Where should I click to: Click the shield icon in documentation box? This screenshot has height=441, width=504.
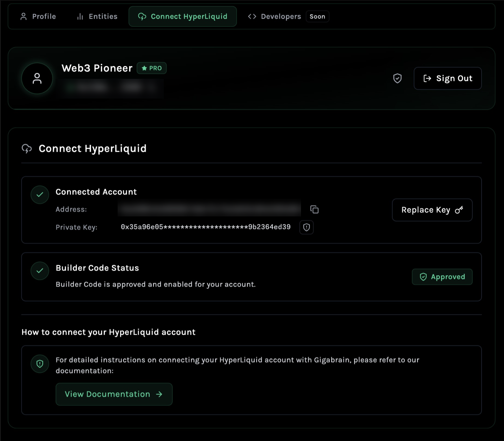tap(40, 364)
